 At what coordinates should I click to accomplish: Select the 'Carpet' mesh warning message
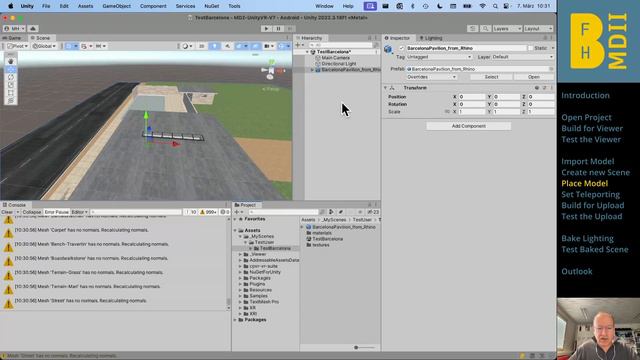click(x=114, y=231)
